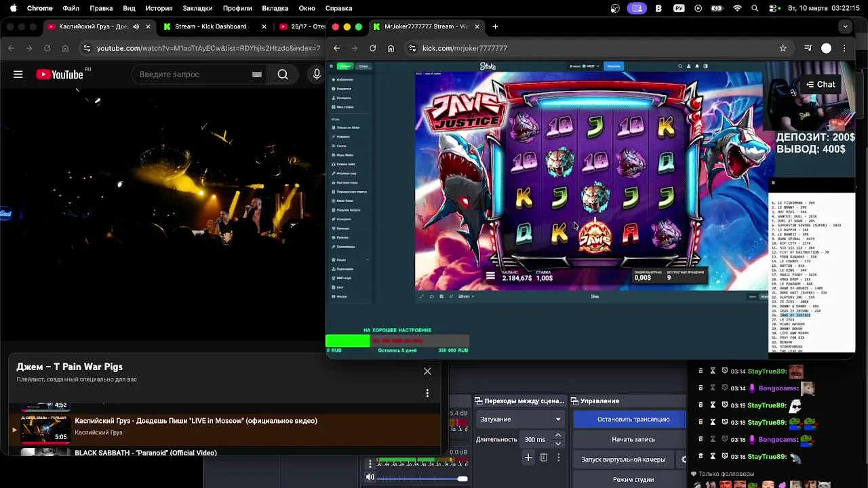Switch to 25/17 browser tab

[302, 26]
